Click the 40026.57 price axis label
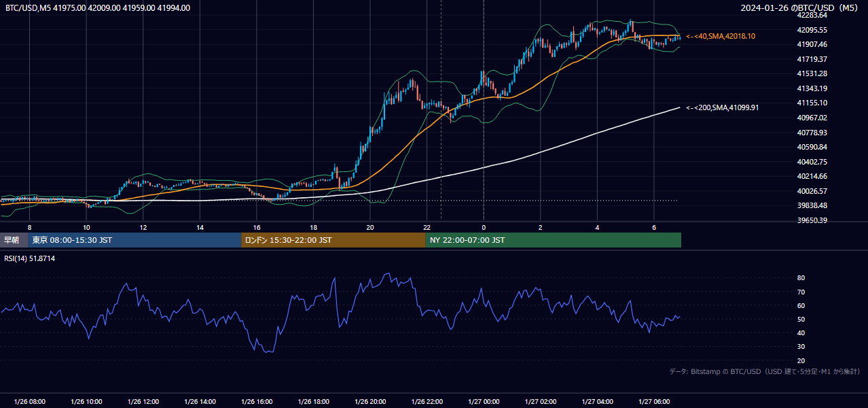Viewport: 868px width, 408px height. point(812,191)
